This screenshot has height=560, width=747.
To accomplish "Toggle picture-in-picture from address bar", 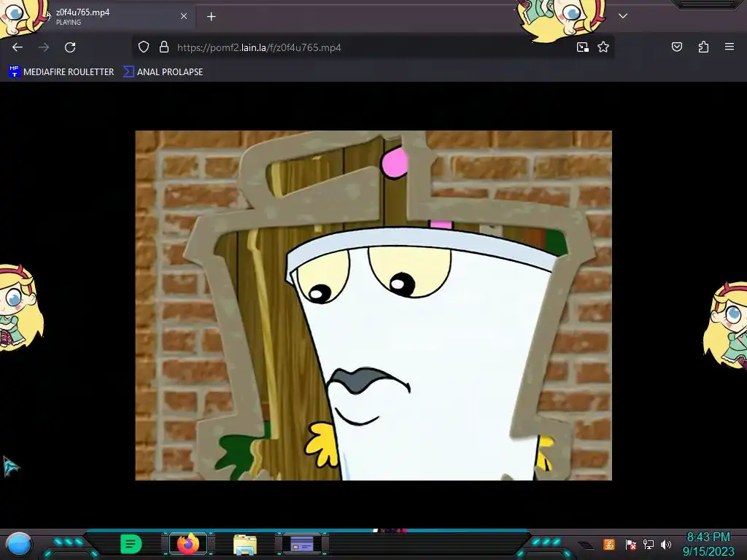I will tap(583, 47).
